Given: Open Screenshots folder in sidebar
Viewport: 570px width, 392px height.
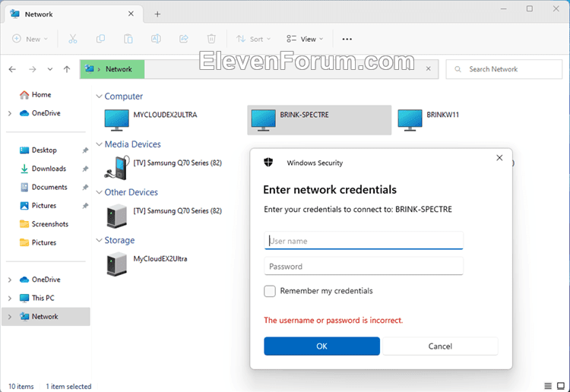Looking at the screenshot, I should tap(44, 224).
